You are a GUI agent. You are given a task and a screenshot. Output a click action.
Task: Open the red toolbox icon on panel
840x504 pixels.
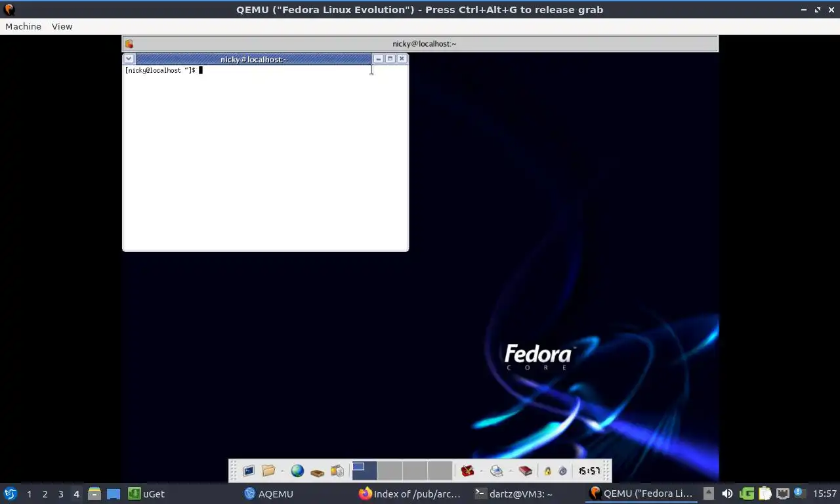(467, 471)
